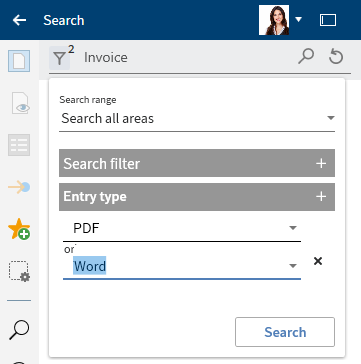
Task: Open the PDF entry type dropdown
Action: pyautogui.click(x=182, y=228)
